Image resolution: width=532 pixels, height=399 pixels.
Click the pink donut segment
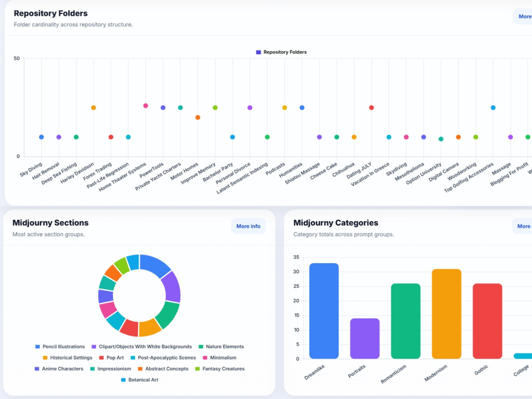pos(108,310)
